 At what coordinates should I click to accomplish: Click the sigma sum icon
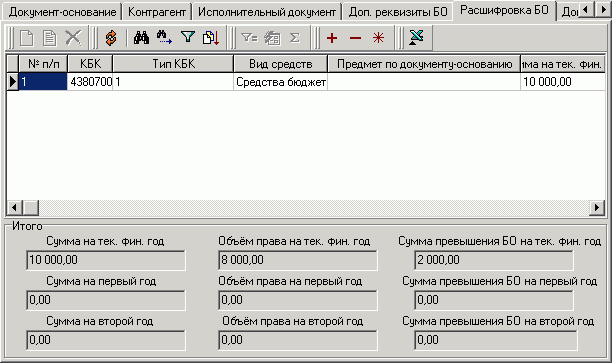tap(295, 38)
